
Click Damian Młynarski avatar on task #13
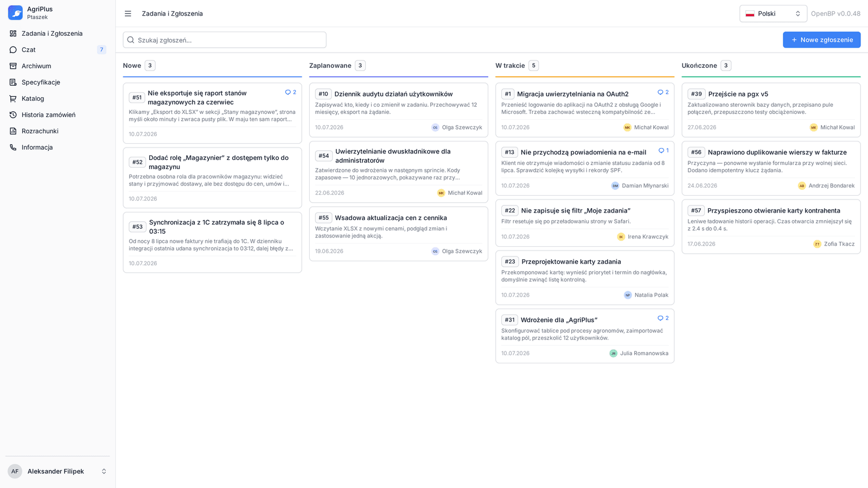click(615, 185)
